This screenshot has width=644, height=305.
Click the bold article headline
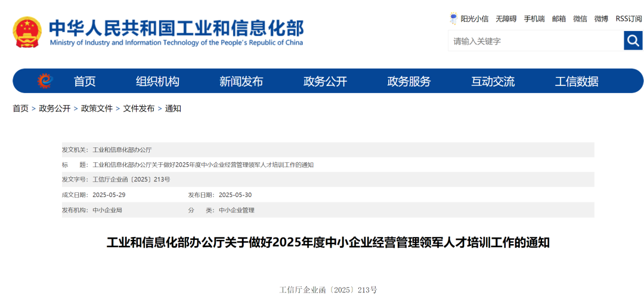[328, 243]
